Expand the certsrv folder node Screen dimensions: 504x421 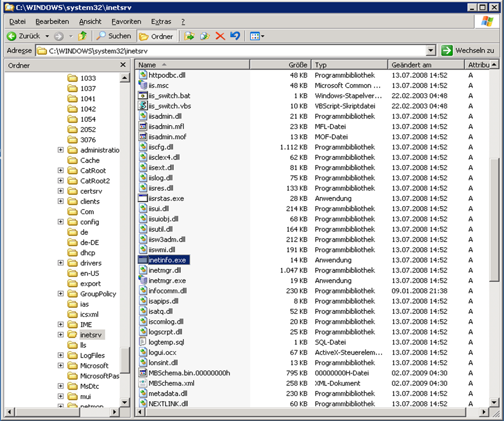60,191
